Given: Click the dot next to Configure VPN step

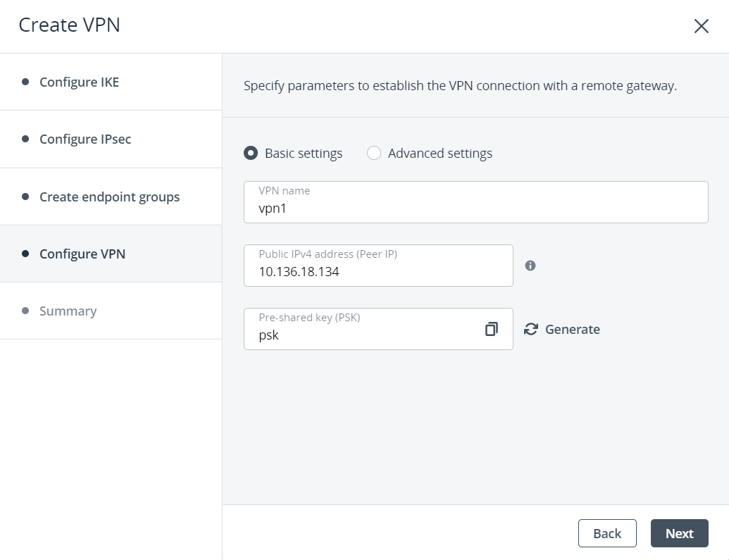Looking at the screenshot, I should point(25,254).
